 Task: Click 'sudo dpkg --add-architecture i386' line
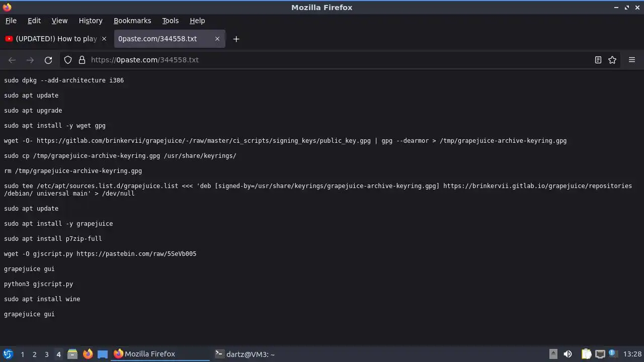tap(64, 80)
